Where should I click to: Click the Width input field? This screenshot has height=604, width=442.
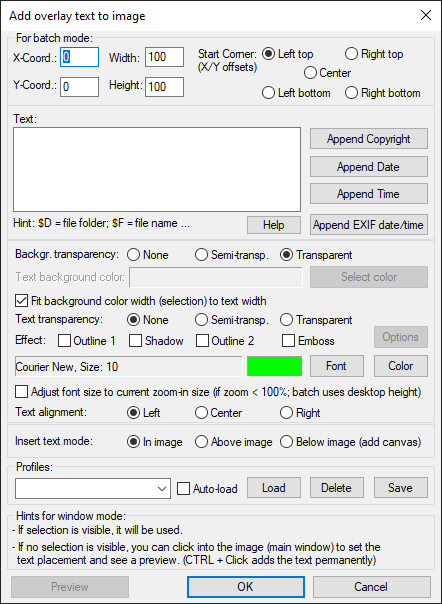(x=165, y=57)
